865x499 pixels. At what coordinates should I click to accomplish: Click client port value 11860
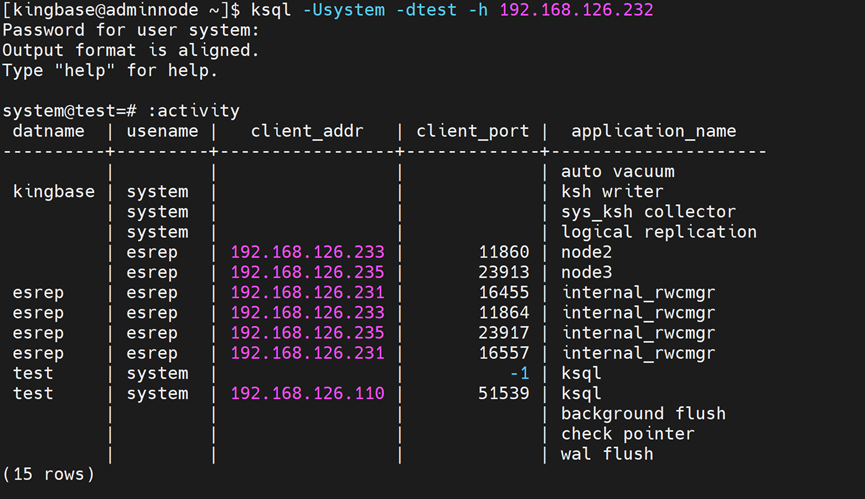pos(504,253)
